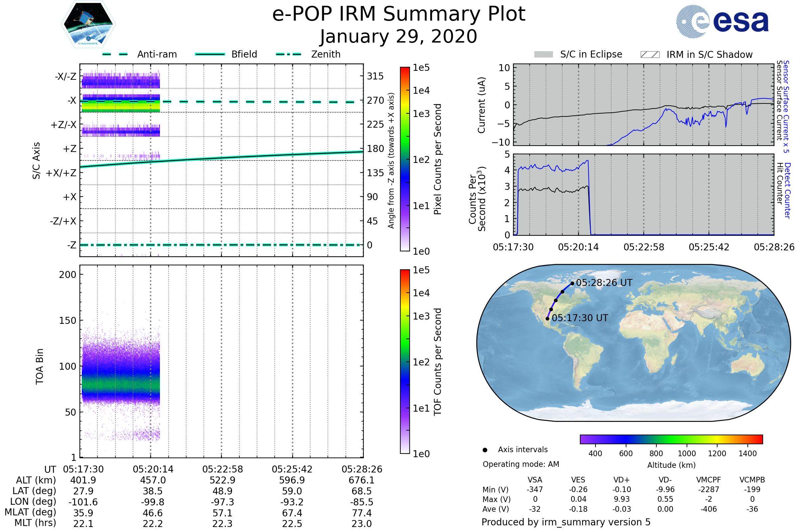The height and width of the screenshot is (532, 798).
Task: Click the 05:17:30 UT track start point on map
Action: point(547,319)
